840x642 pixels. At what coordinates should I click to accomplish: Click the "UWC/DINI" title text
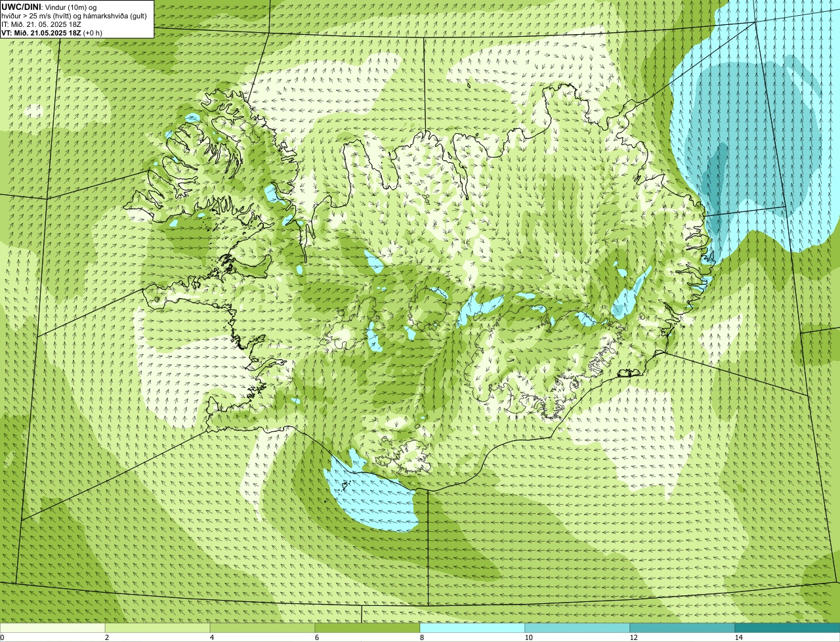22,7
